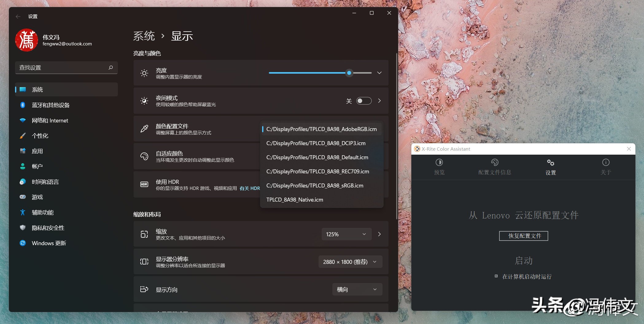This screenshot has width=644, height=324.
Task: Click the 有关 HDR link
Action: (249, 188)
